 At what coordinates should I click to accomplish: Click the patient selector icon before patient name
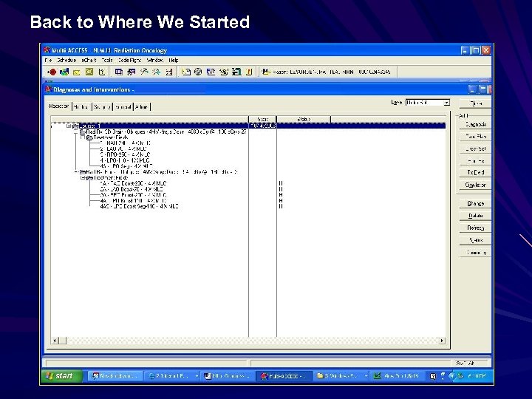click(x=266, y=72)
